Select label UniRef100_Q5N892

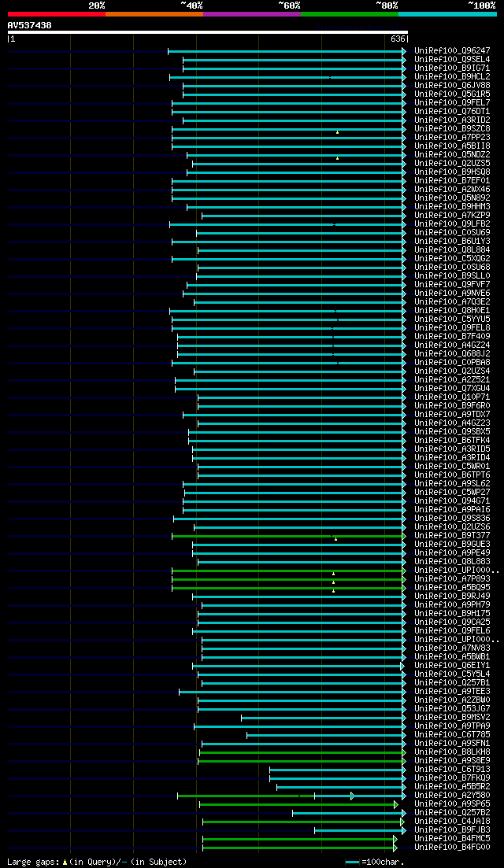click(452, 198)
